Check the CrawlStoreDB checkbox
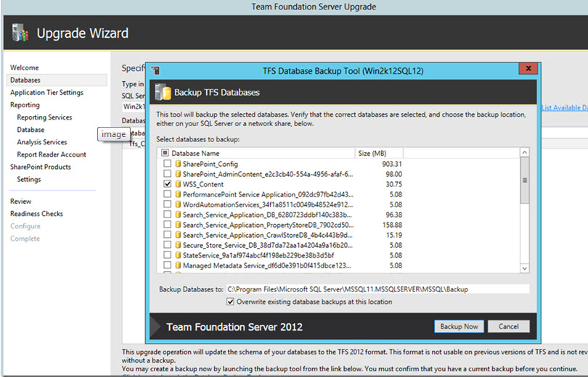The height and width of the screenshot is (377, 588). [x=167, y=235]
